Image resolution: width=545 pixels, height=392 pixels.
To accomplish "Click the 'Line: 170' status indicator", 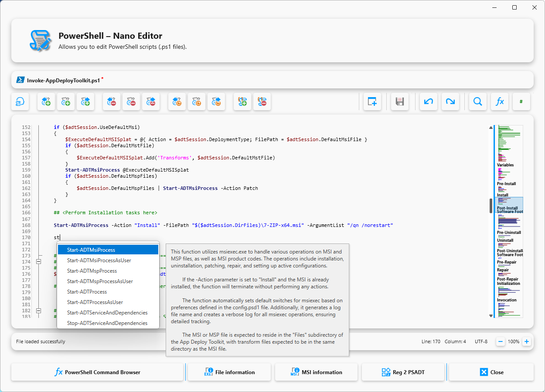I will pyautogui.click(x=431, y=342).
